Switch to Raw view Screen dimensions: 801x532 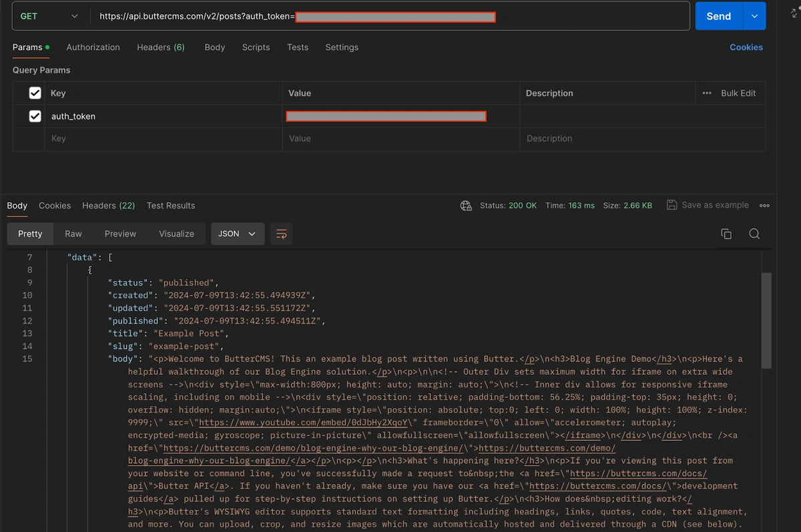pyautogui.click(x=73, y=234)
